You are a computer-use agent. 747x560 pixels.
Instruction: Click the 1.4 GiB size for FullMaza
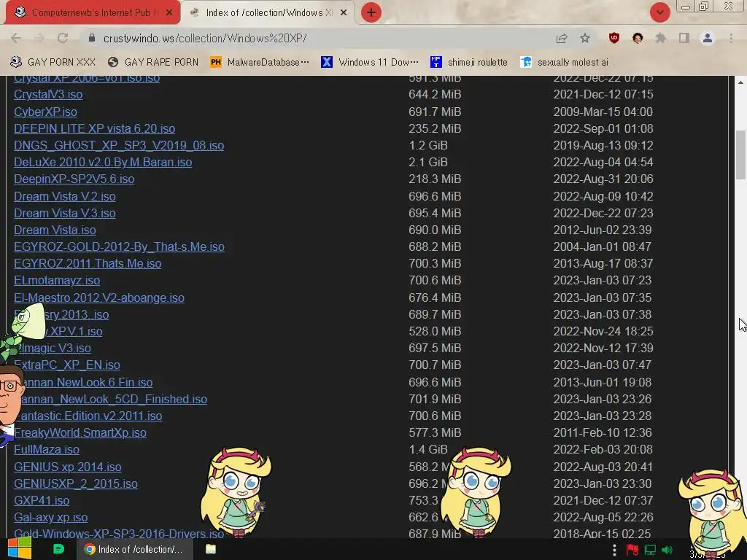point(428,449)
